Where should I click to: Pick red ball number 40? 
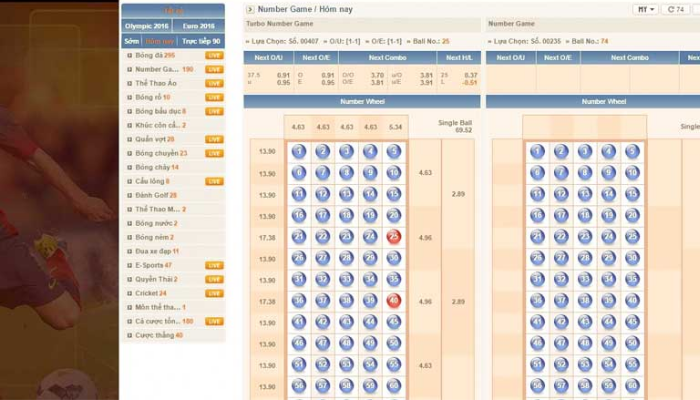point(394,301)
